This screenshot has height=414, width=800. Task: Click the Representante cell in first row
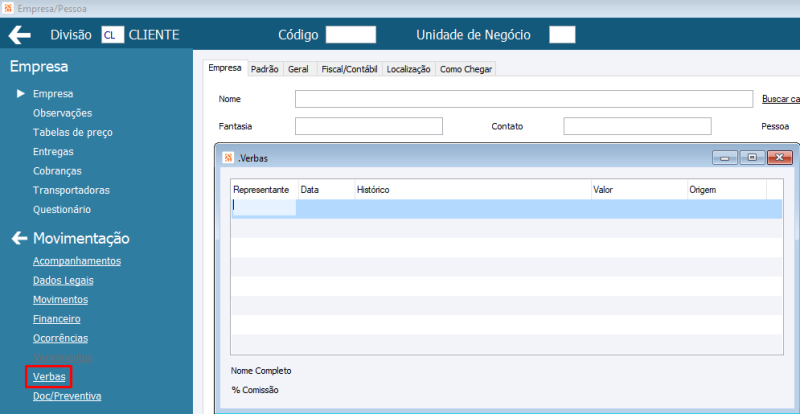tap(264, 207)
